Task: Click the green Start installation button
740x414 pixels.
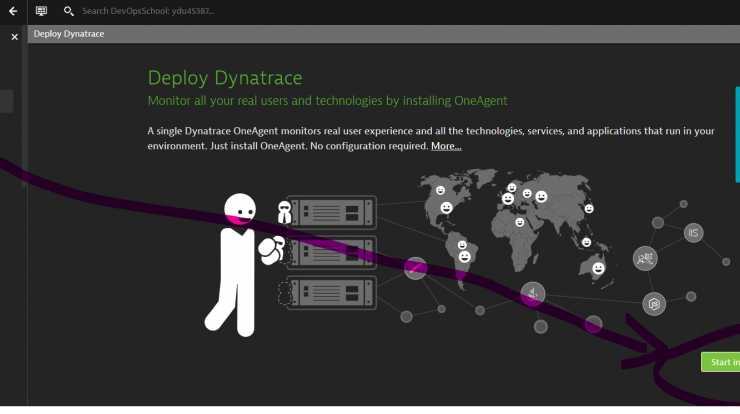Action: pyautogui.click(x=721, y=362)
